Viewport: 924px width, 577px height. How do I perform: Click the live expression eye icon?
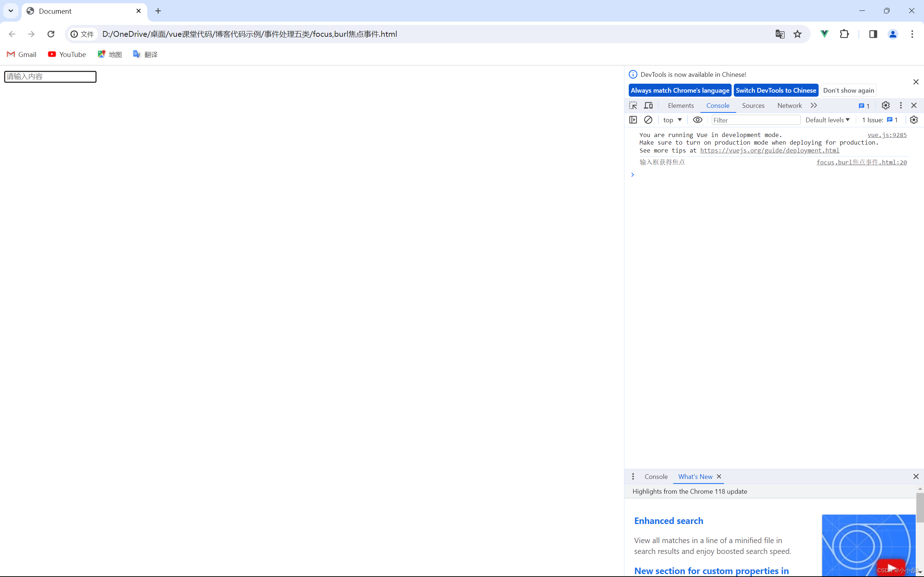coord(697,120)
